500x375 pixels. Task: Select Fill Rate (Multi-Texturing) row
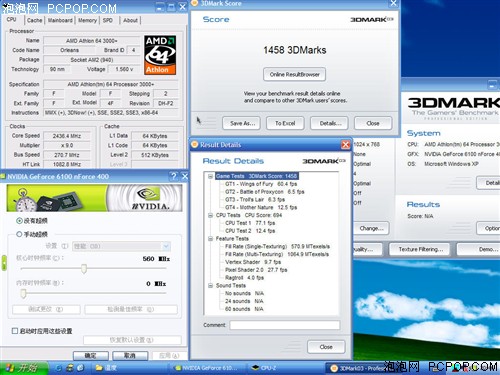[277, 254]
